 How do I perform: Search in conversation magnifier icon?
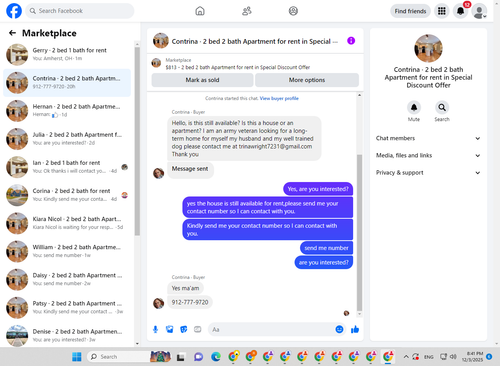[x=442, y=107]
